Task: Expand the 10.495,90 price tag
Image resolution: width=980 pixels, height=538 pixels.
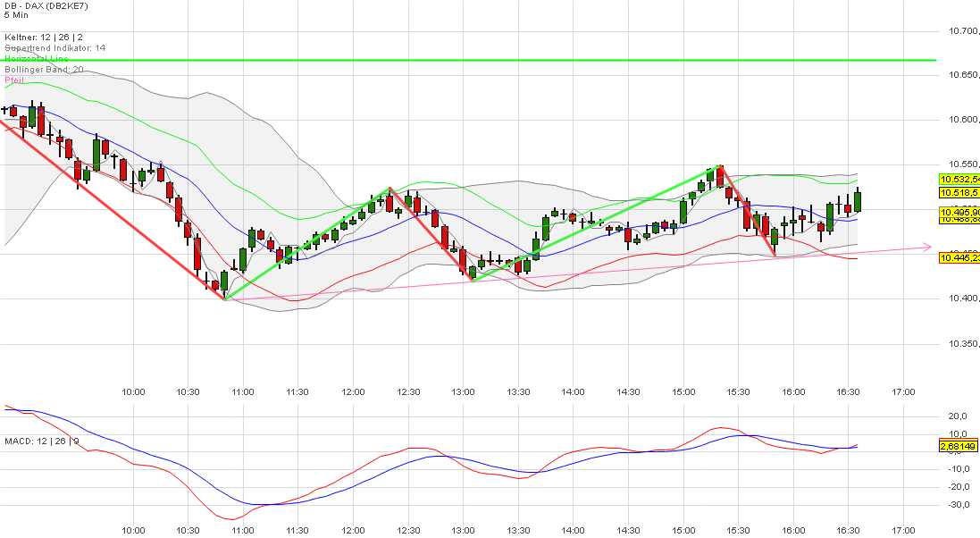Action: [959, 213]
